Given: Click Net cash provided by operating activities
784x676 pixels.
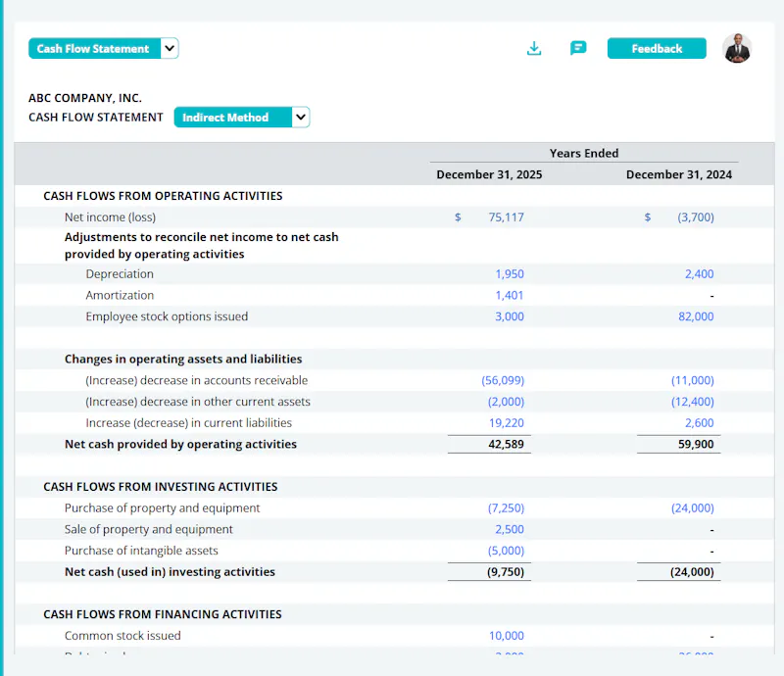Looking at the screenshot, I should click(180, 444).
